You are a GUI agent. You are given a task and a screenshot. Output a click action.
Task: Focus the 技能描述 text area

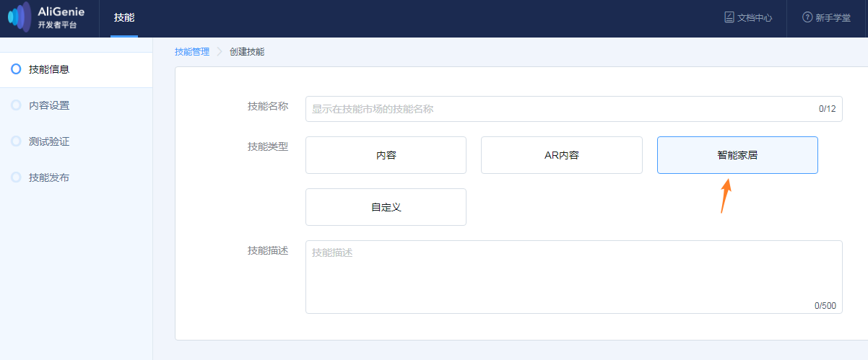573,277
